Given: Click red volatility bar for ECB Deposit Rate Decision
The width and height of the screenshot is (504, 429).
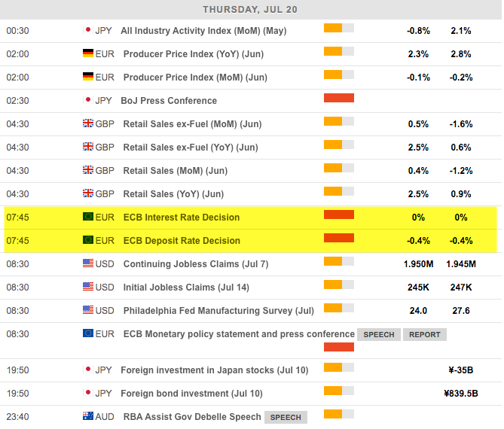Looking at the screenshot, I should click(x=339, y=238).
